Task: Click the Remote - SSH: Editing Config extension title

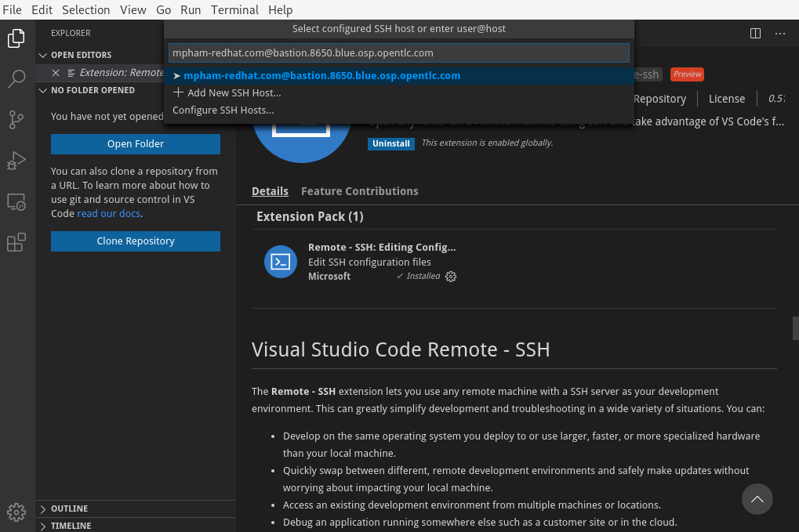Action: point(382,248)
